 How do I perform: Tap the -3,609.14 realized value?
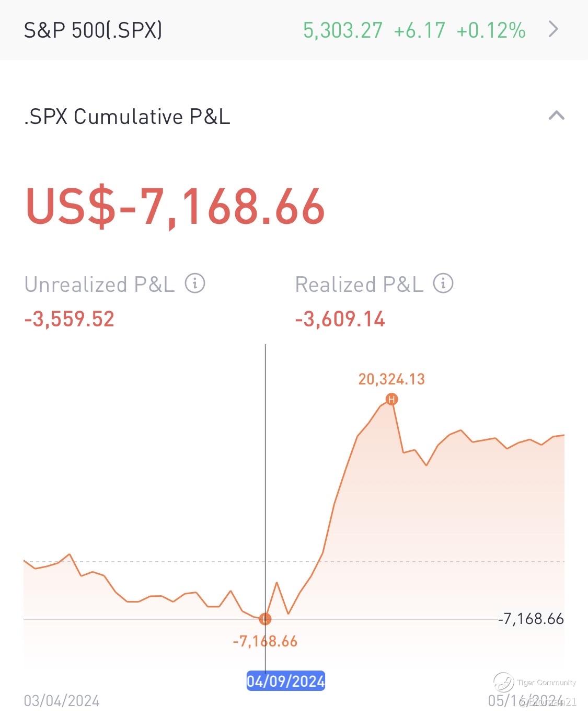340,319
